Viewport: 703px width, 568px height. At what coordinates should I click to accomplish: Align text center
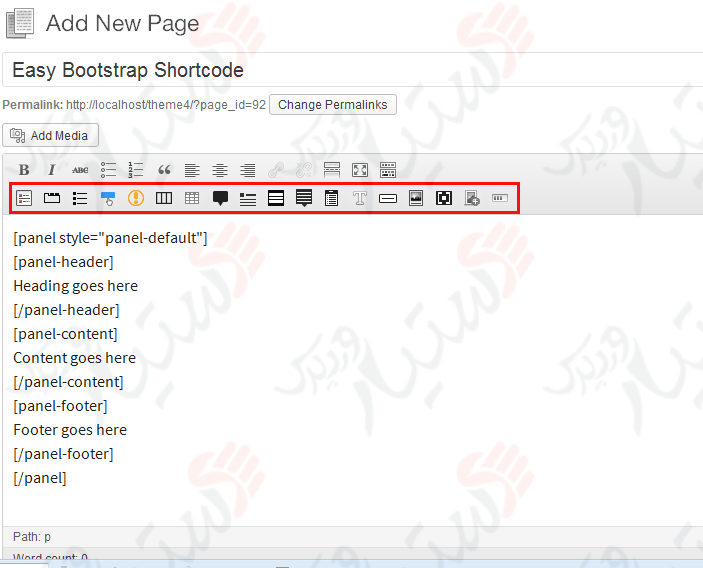[x=220, y=170]
